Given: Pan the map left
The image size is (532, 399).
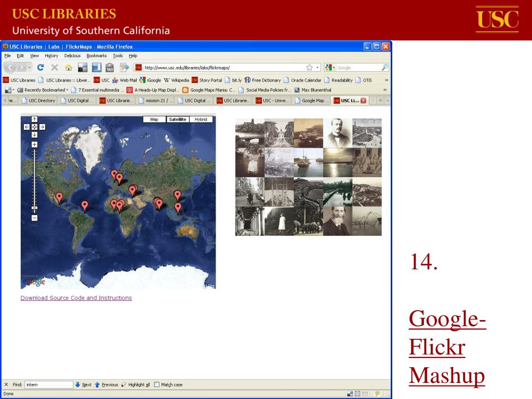Looking at the screenshot, I should point(27,127).
